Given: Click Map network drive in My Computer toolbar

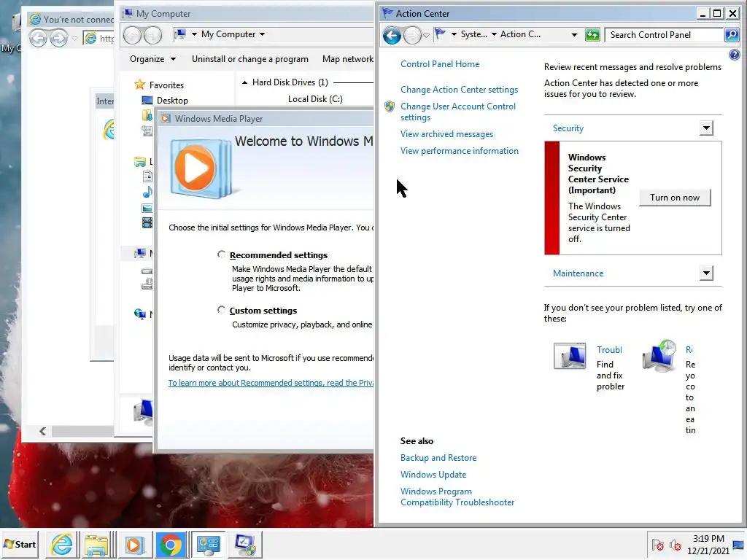Looking at the screenshot, I should point(347,59).
